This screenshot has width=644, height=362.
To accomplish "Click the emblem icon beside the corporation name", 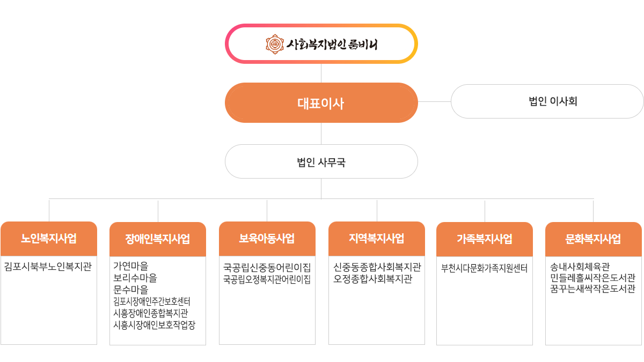I will click(x=275, y=44).
